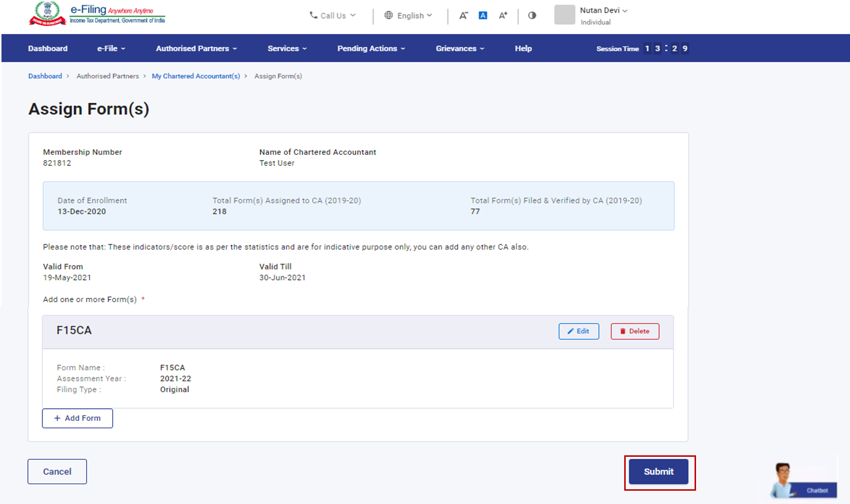Increase font size with the larger A icon

pyautogui.click(x=503, y=16)
